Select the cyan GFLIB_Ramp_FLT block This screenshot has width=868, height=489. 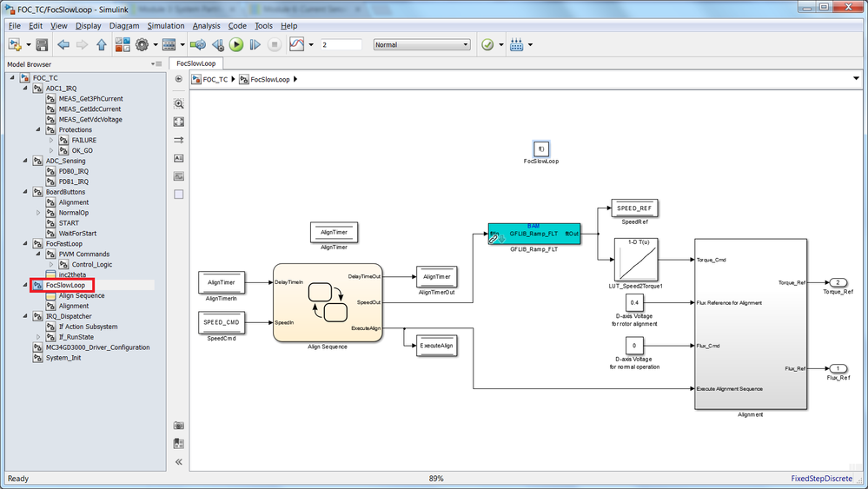[534, 234]
